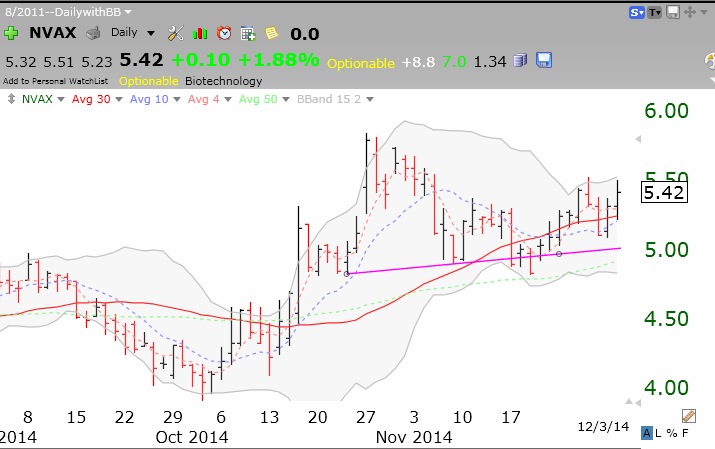
Task: Click the database stack icon beside 1.34
Action: [x=520, y=60]
